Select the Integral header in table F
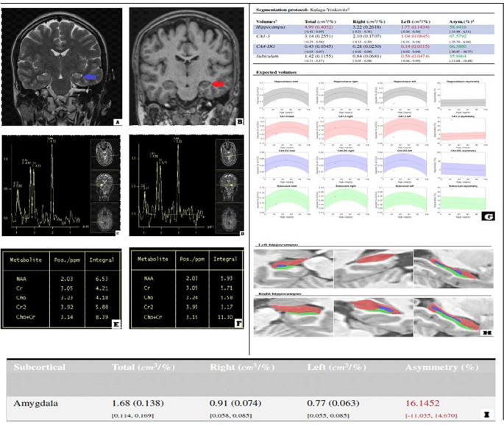 coord(225,259)
